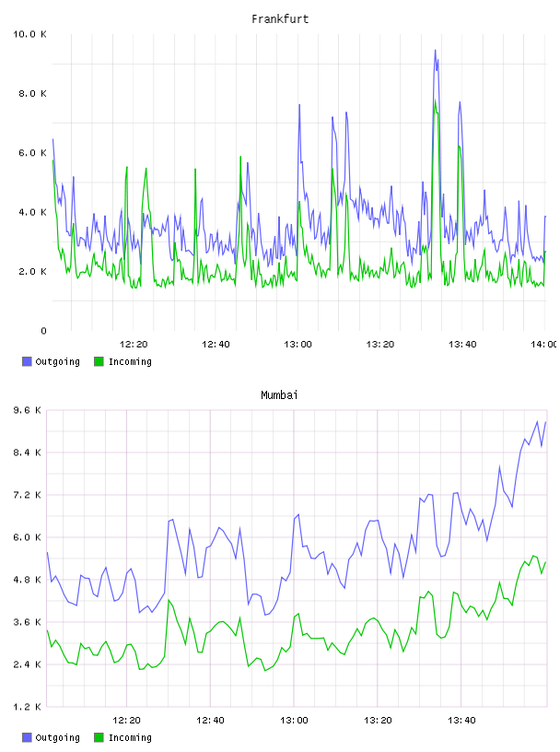This screenshot has width=560, height=752.
Task: Click Mumbai 13:00 time label
Action: coord(294,721)
